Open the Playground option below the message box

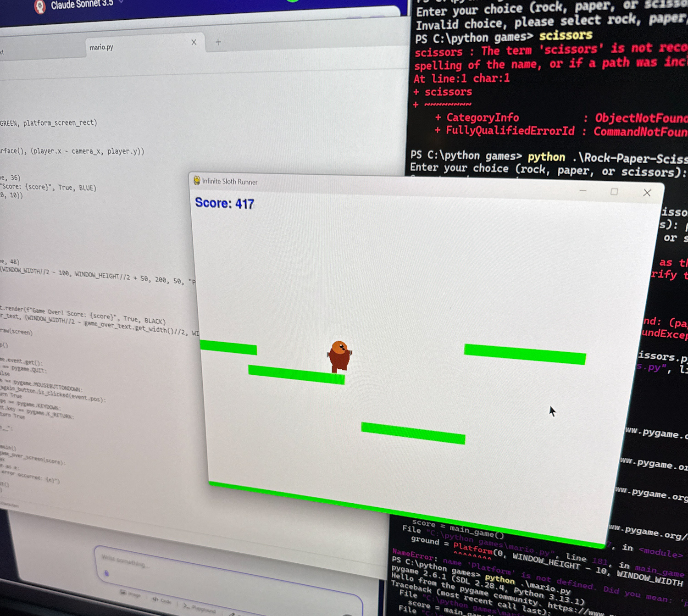(200, 608)
